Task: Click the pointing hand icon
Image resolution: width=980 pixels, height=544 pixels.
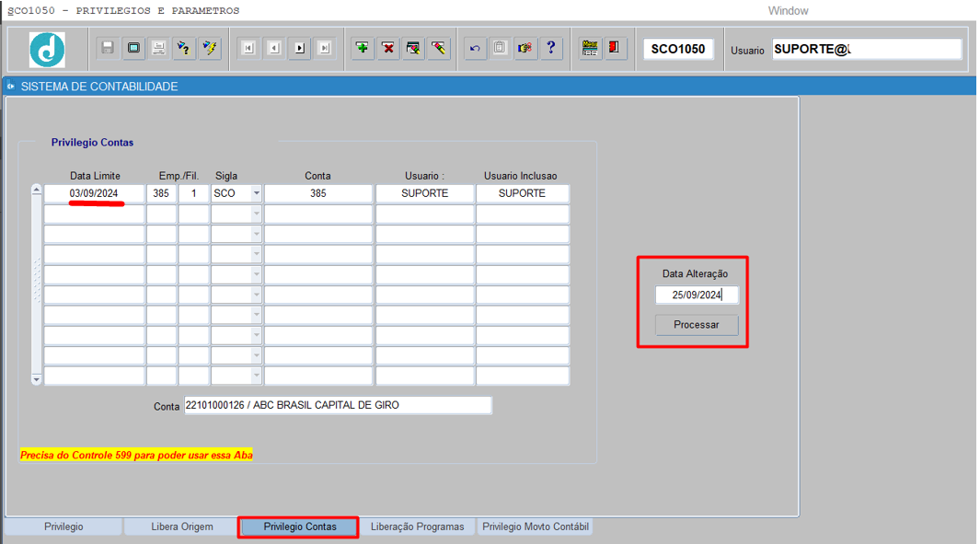Action: pos(525,48)
